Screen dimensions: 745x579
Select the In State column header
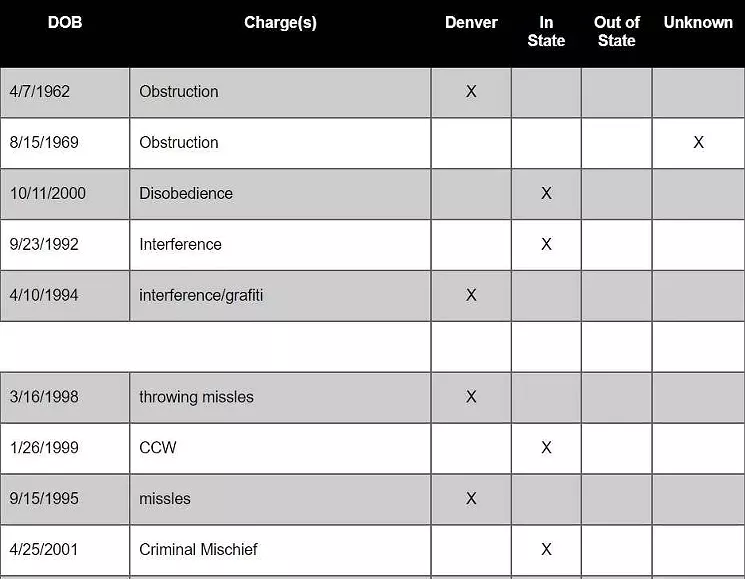point(546,31)
